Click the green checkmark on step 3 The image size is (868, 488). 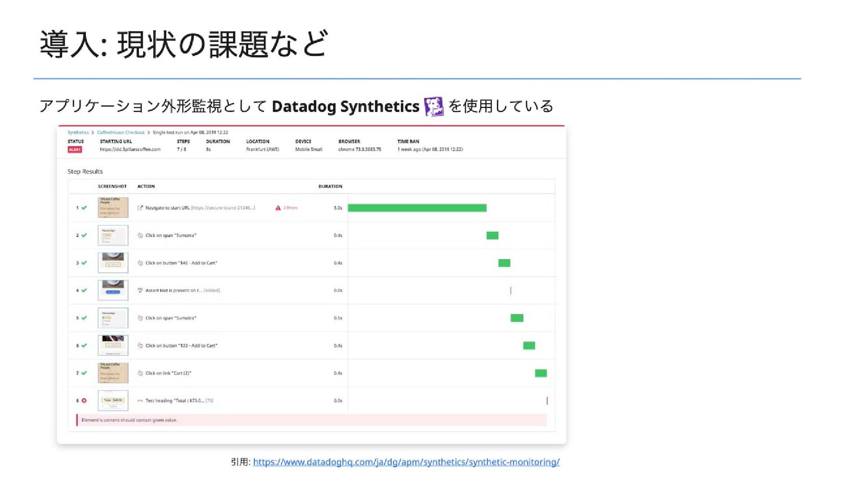84,263
